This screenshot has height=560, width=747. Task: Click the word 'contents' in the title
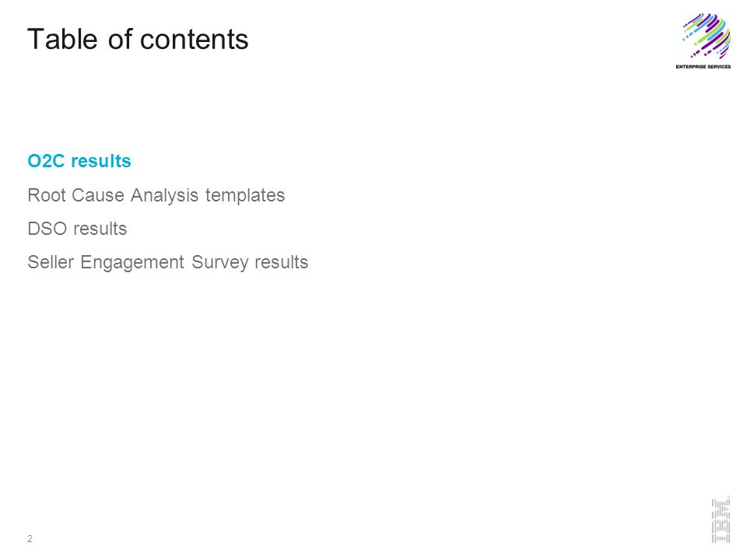coord(194,40)
